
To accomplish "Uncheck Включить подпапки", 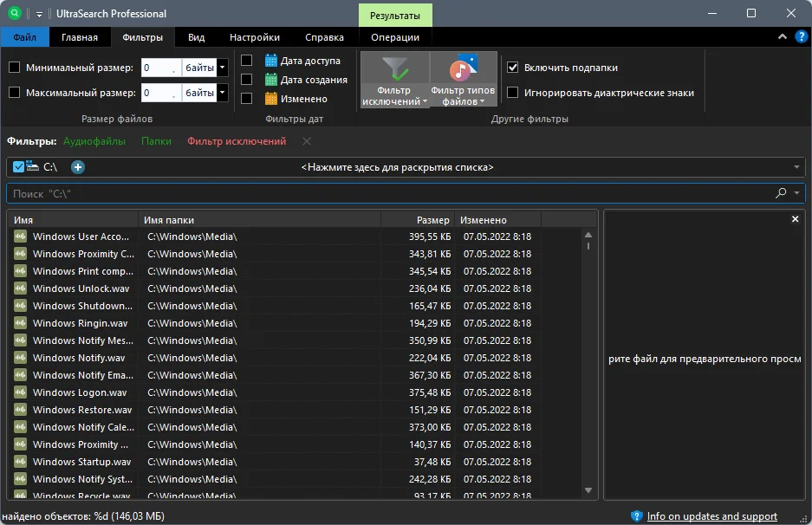I will tap(512, 68).
